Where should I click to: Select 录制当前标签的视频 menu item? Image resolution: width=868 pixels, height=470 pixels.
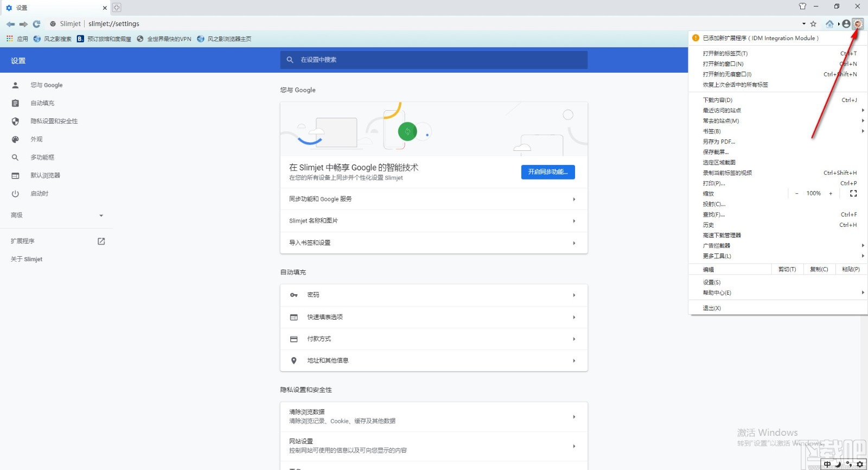point(778,173)
